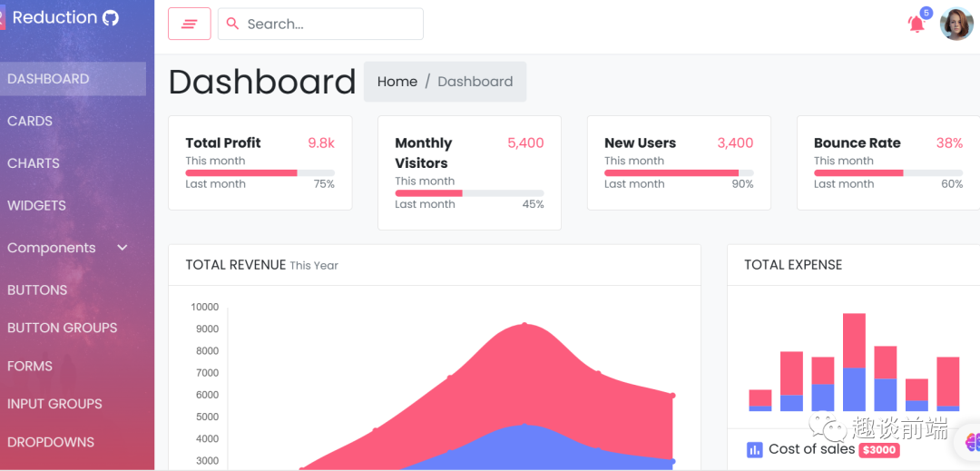Click the 3,400 new users value
980x471 pixels.
tap(735, 143)
